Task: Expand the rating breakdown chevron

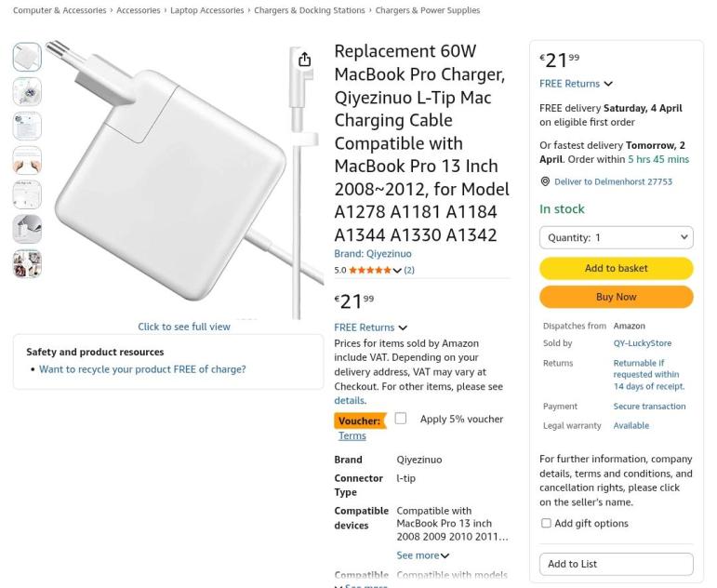Action: coord(397,271)
